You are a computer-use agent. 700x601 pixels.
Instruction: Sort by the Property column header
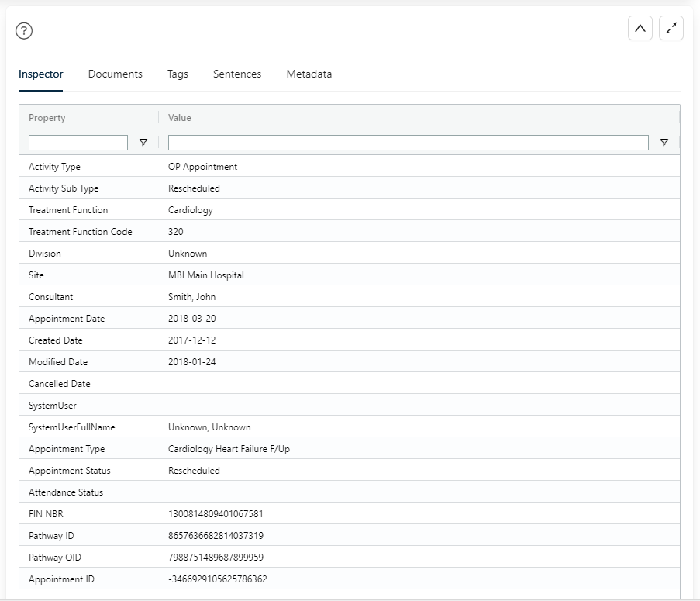pyautogui.click(x=47, y=118)
